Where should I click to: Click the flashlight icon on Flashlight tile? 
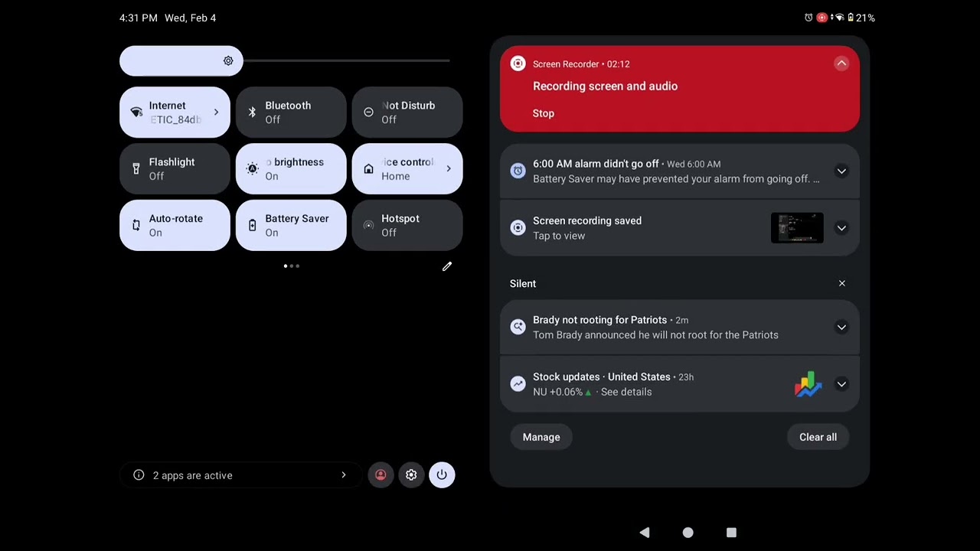coord(136,168)
